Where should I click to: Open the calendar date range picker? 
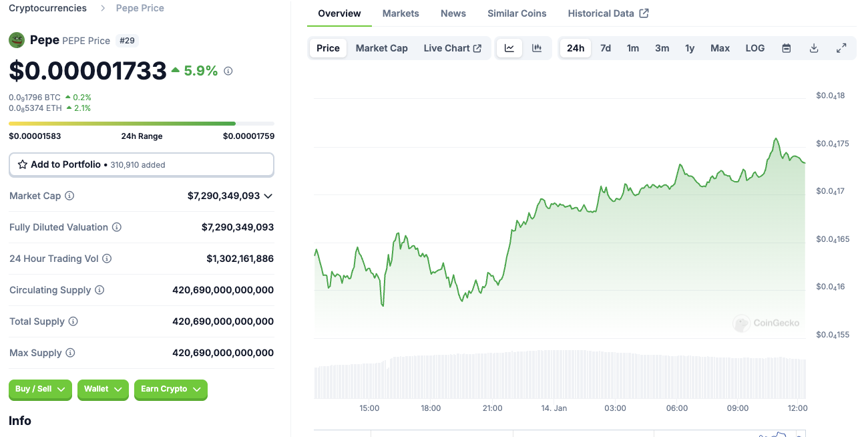(x=787, y=48)
